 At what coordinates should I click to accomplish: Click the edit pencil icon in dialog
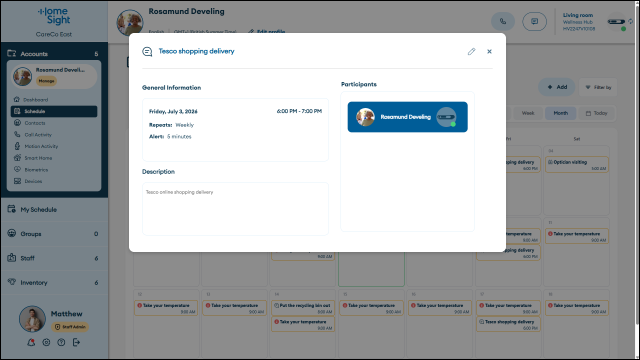coord(471,51)
